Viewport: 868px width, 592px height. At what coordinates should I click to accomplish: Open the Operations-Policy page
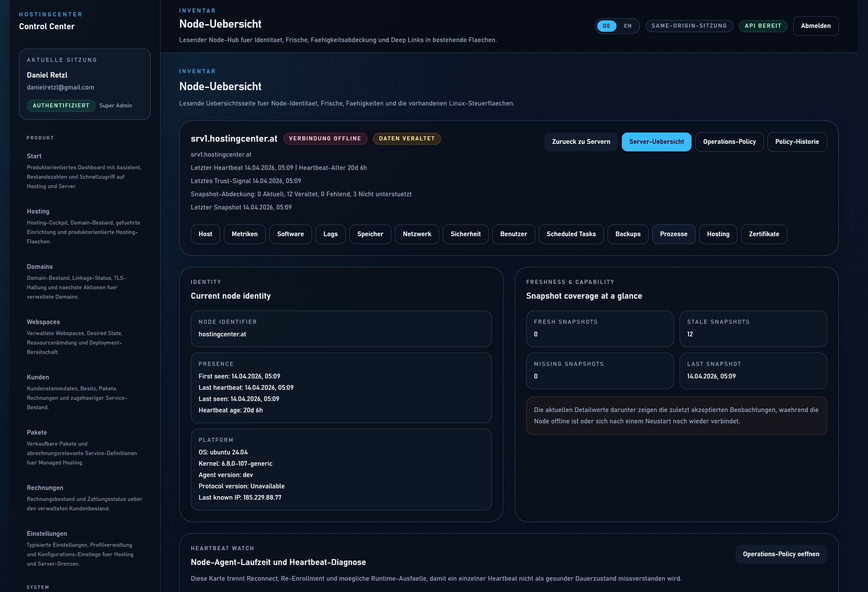(x=729, y=142)
